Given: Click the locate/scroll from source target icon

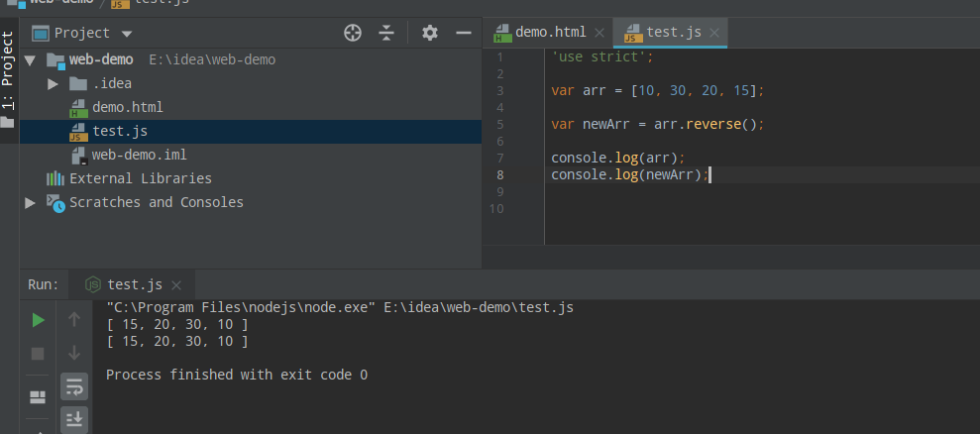Looking at the screenshot, I should [x=353, y=33].
